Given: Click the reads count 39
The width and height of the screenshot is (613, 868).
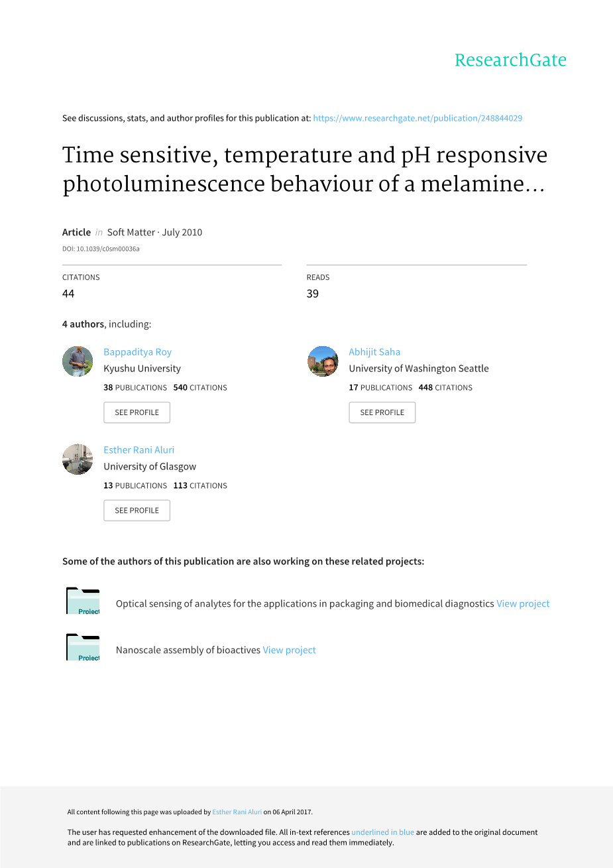Looking at the screenshot, I should 313,294.
